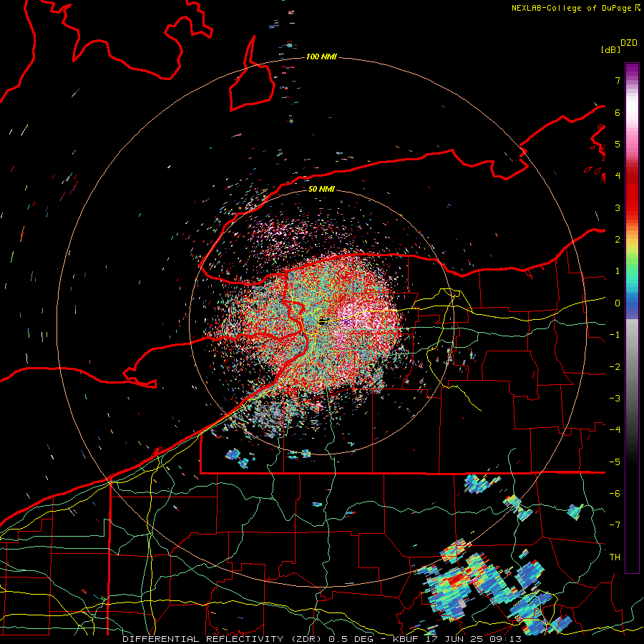Select the 50 NMI range ring label
This screenshot has width=644, height=644.
(x=321, y=189)
